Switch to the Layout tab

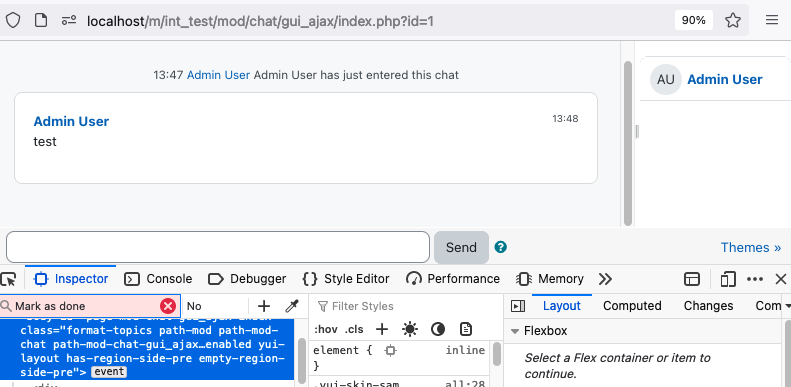(561, 306)
